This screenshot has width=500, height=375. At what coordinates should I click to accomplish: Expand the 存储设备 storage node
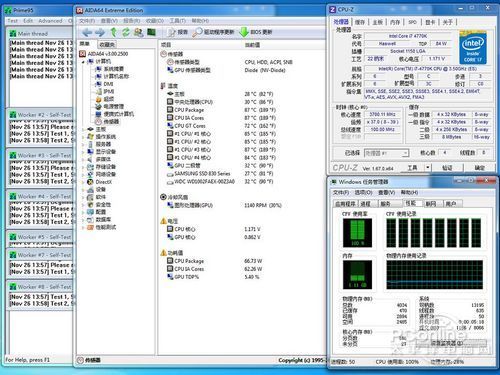pyautogui.click(x=83, y=167)
